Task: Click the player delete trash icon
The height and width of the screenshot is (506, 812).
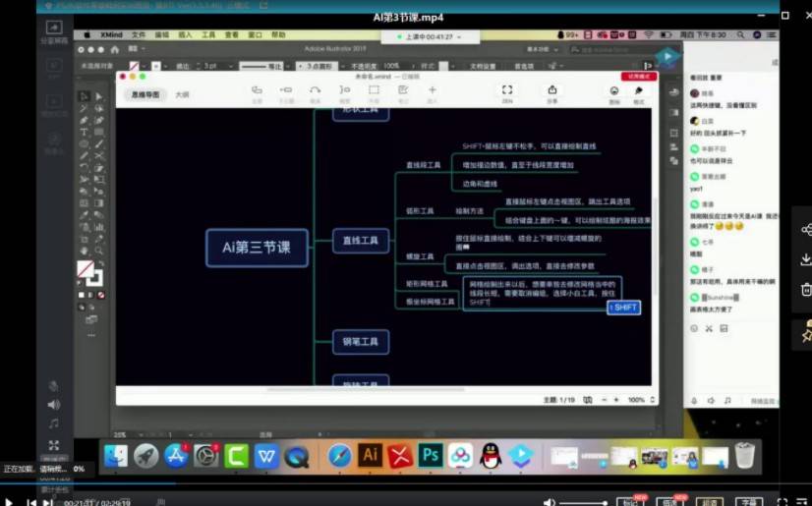Action: 806,290
